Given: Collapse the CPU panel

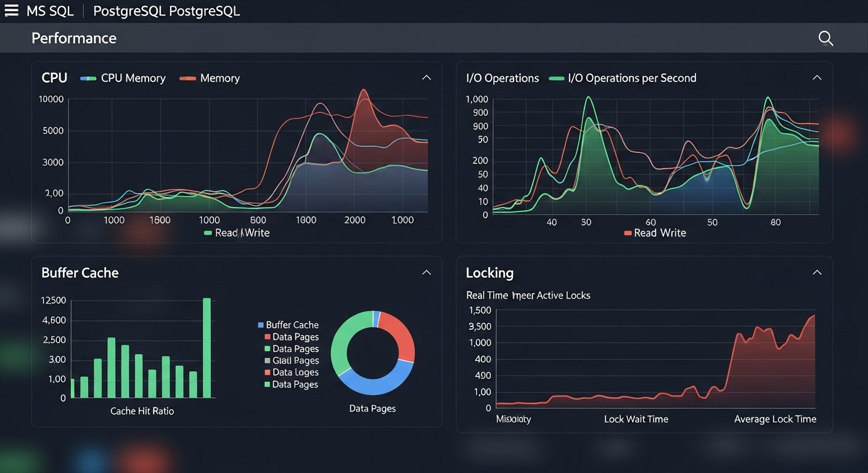Looking at the screenshot, I should [426, 78].
